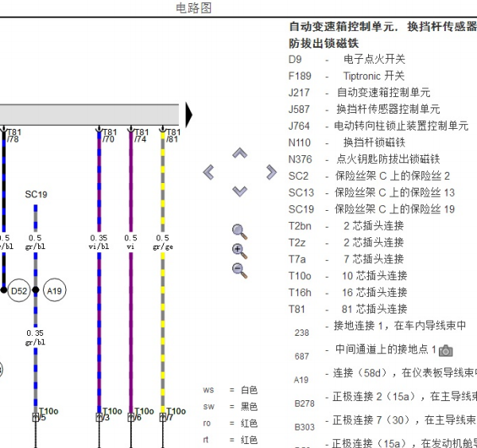Select the SC13 保险丝 13 legend entry
The width and height of the screenshot is (477, 448).
(371, 193)
